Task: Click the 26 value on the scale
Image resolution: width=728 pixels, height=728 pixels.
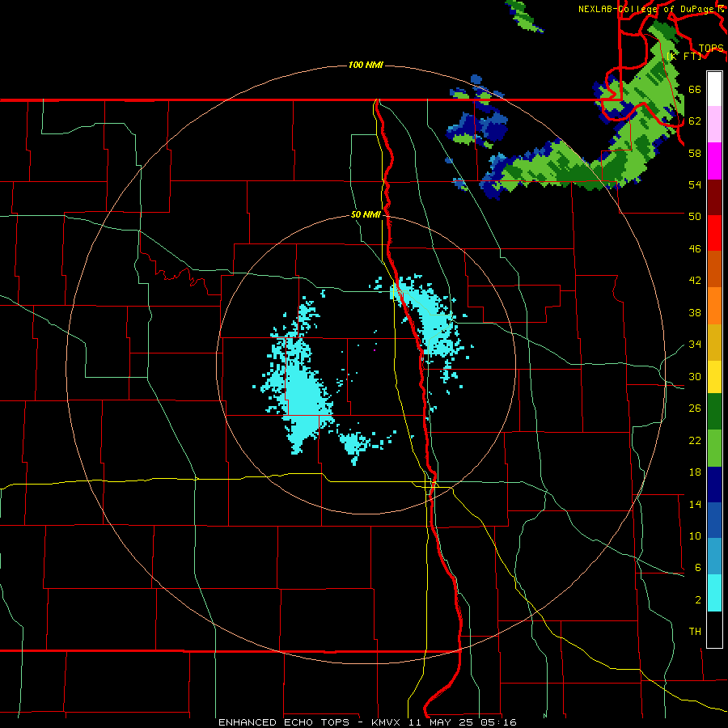Action: point(695,408)
